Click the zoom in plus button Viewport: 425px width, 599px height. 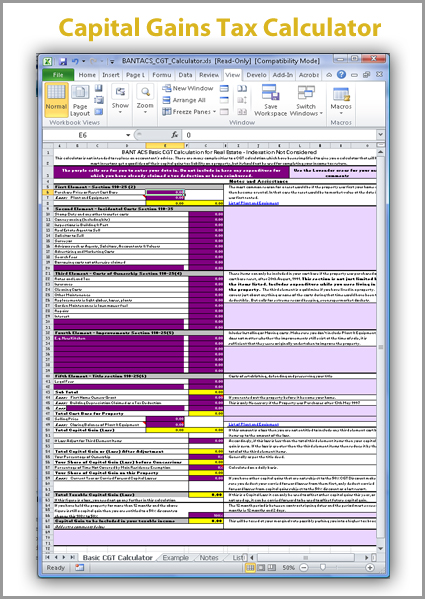(370, 568)
